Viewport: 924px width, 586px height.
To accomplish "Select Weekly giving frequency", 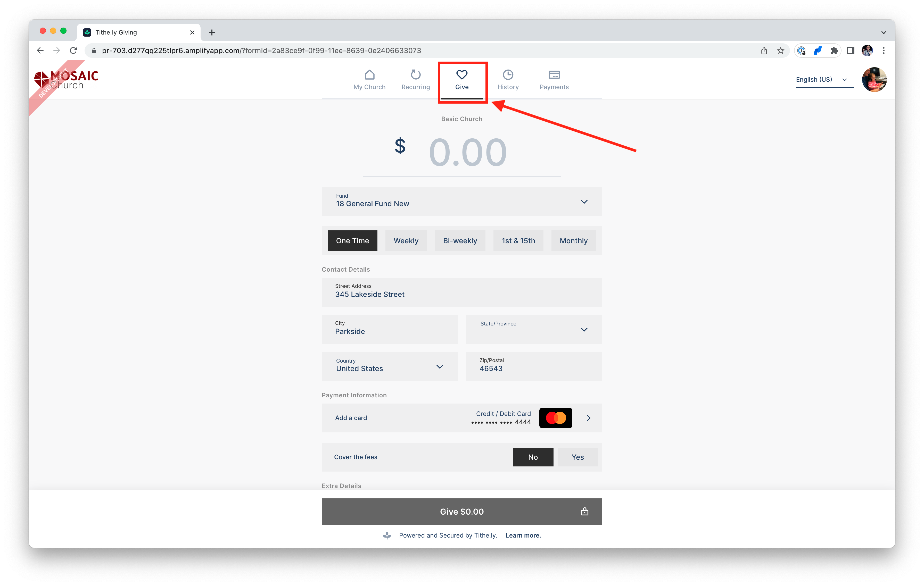I will [406, 241].
